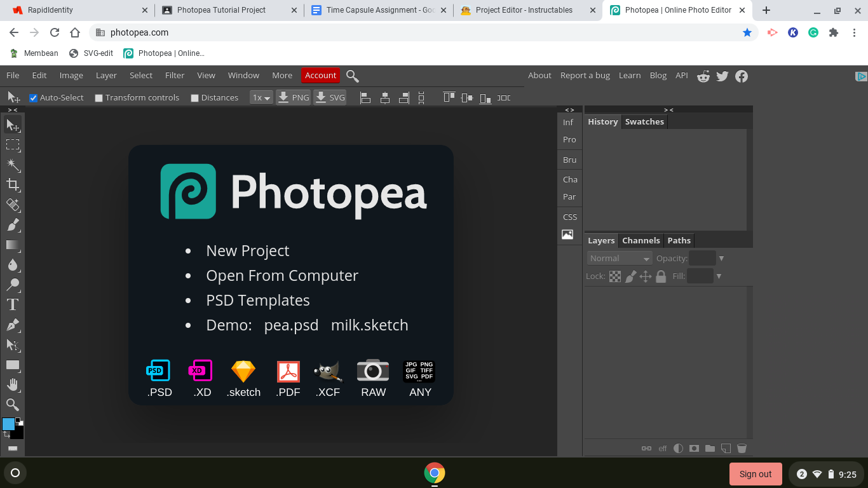
Task: Select the Type tool
Action: click(x=13, y=304)
